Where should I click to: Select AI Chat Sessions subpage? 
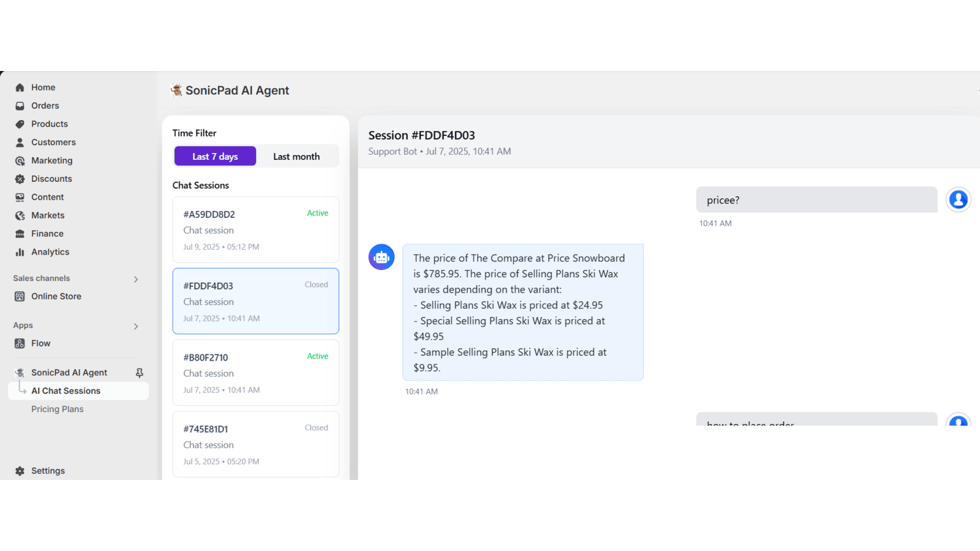coord(78,391)
